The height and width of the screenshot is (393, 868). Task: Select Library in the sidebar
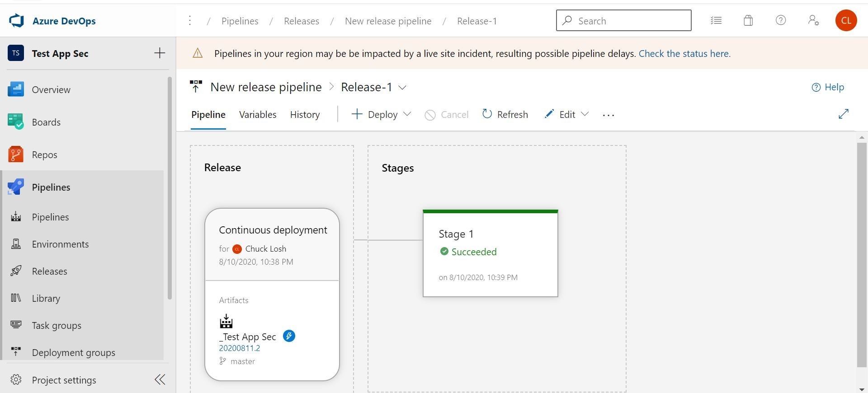tap(46, 299)
